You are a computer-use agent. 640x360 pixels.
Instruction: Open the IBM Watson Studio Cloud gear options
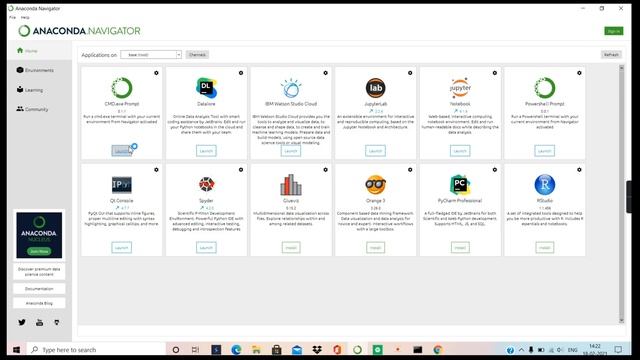(x=325, y=73)
